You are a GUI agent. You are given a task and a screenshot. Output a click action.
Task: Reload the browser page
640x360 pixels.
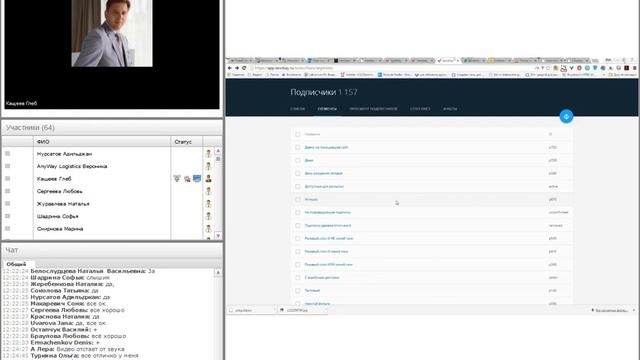[244, 68]
